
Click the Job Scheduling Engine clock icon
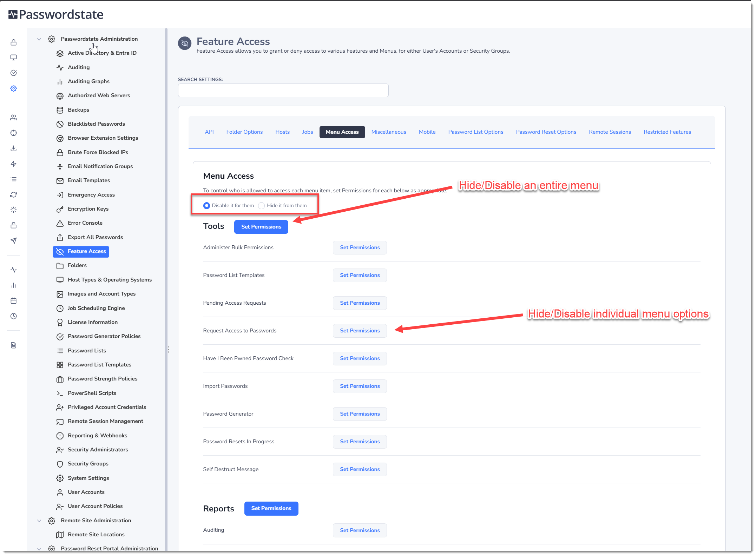(x=60, y=309)
